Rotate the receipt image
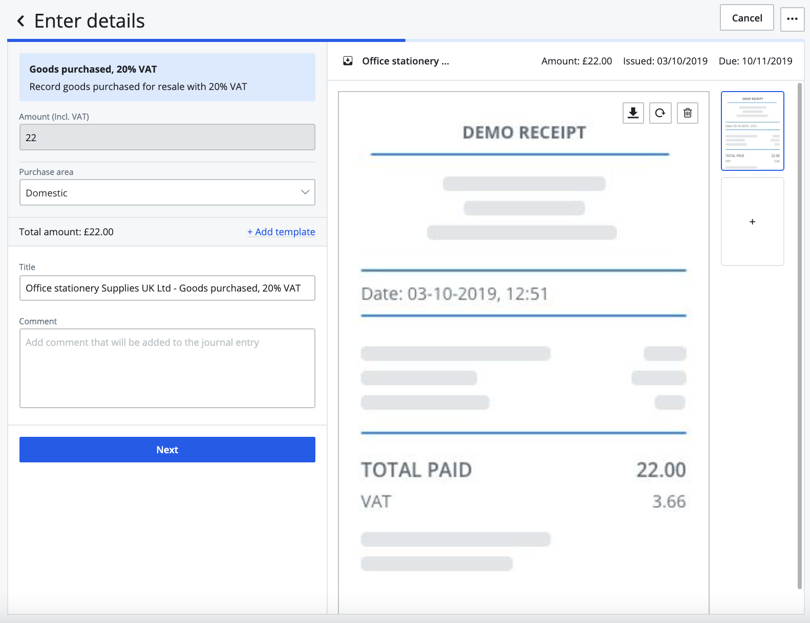 (x=660, y=113)
